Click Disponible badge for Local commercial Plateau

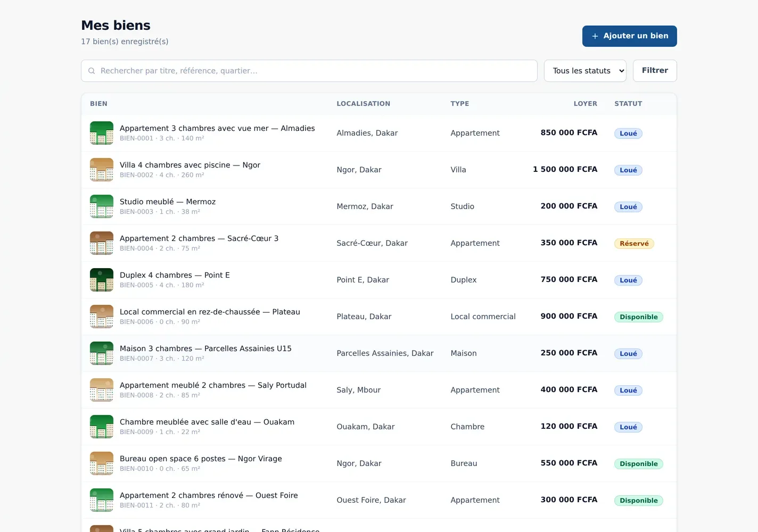pos(639,317)
